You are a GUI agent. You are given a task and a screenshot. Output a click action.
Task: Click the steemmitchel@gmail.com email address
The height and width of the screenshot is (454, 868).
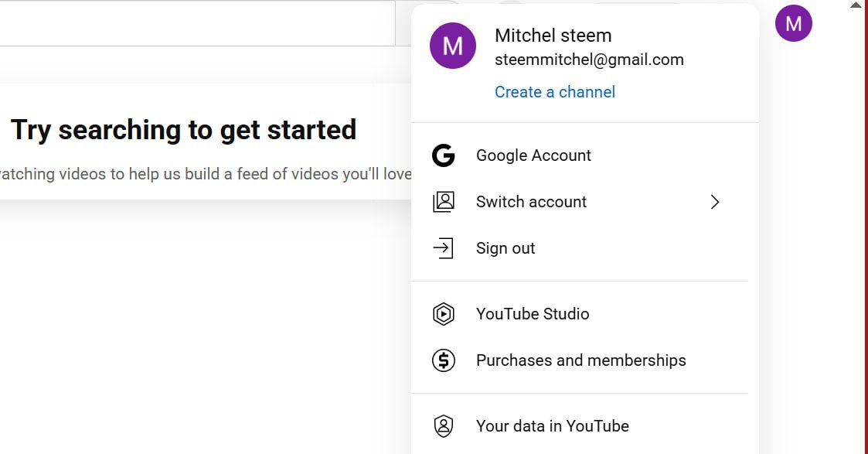[589, 60]
